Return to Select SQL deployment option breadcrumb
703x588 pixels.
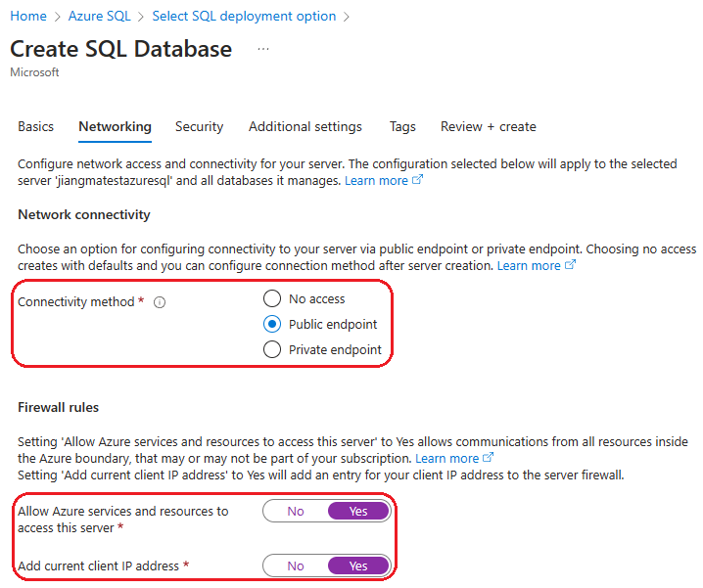click(244, 16)
